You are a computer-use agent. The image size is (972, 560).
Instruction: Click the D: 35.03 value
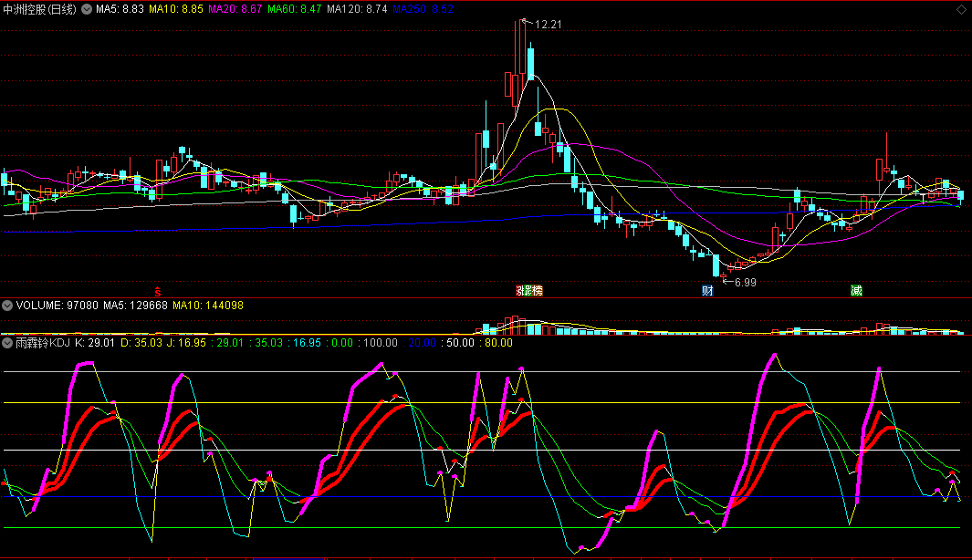141,343
